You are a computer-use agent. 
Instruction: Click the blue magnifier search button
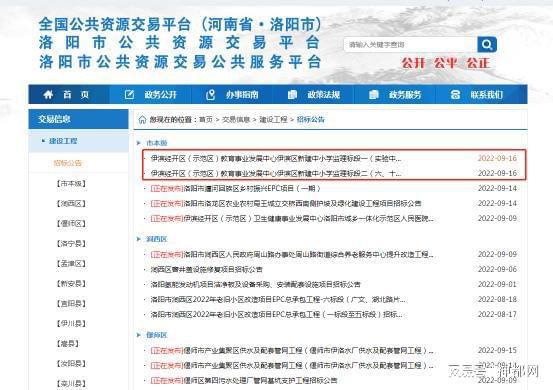(x=487, y=44)
